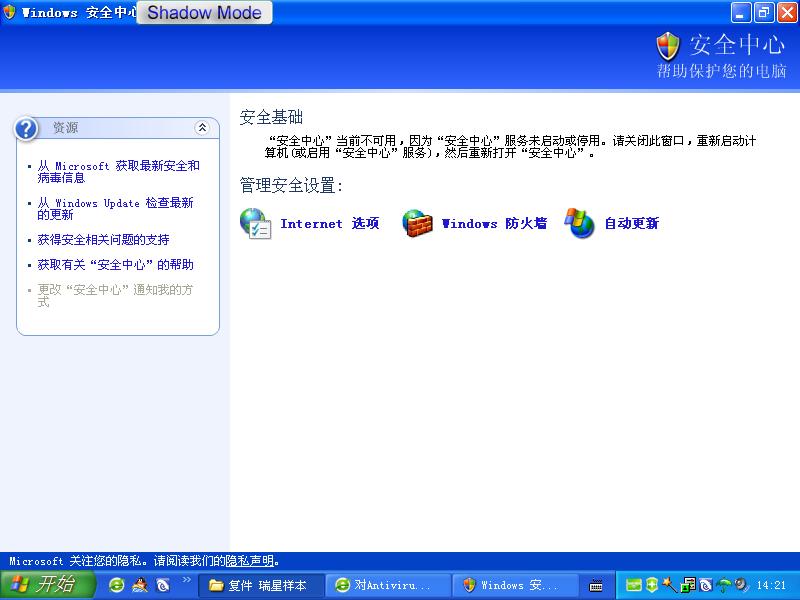Viewport: 800px width, 600px height.
Task: Switch to 复件 瑞星样本 taskbar window
Action: pos(261,585)
